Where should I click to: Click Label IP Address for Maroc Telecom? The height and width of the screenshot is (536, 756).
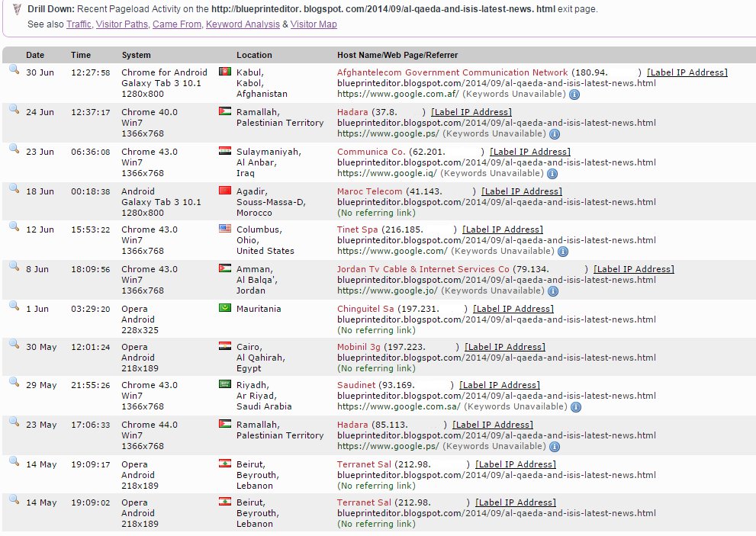pos(522,191)
